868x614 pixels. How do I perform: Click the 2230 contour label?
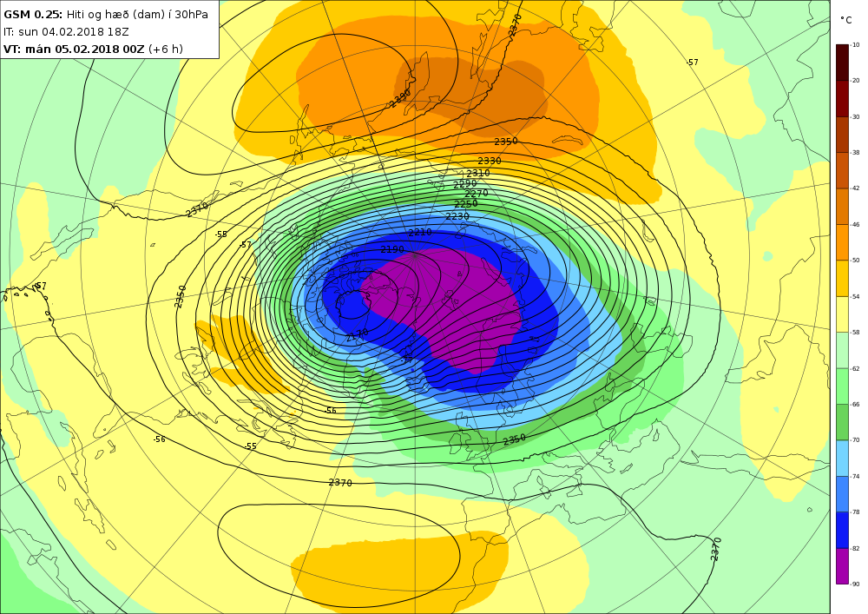457,216
